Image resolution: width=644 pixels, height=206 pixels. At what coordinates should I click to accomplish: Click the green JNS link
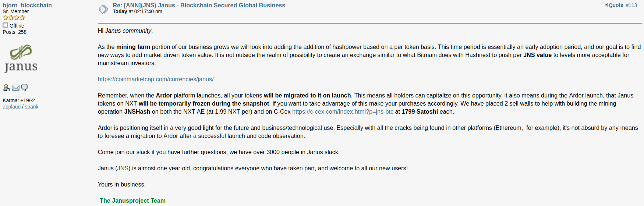pyautogui.click(x=123, y=168)
